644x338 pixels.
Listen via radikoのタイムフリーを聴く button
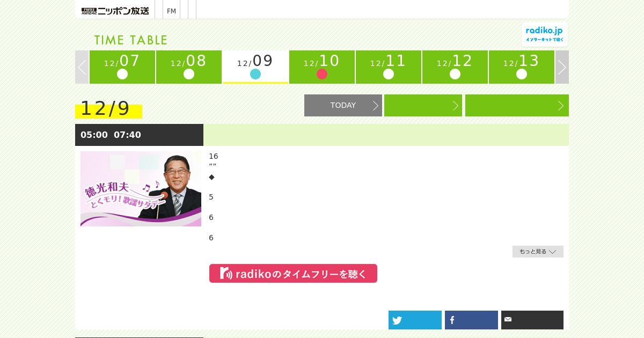click(x=293, y=273)
